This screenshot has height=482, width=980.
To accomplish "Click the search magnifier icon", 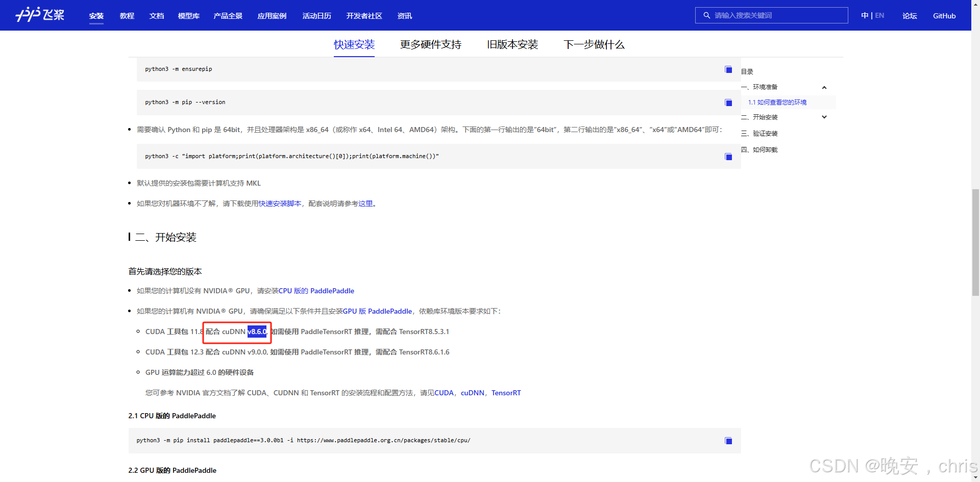I will (707, 15).
